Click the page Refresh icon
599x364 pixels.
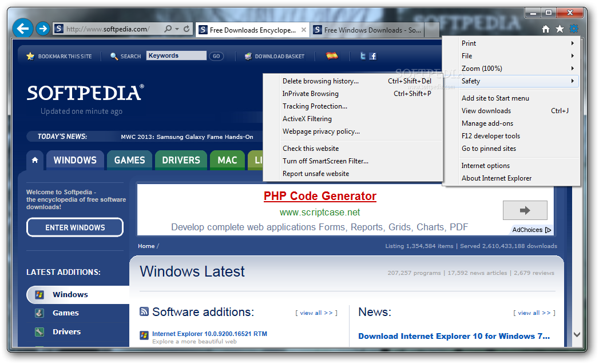(x=187, y=29)
